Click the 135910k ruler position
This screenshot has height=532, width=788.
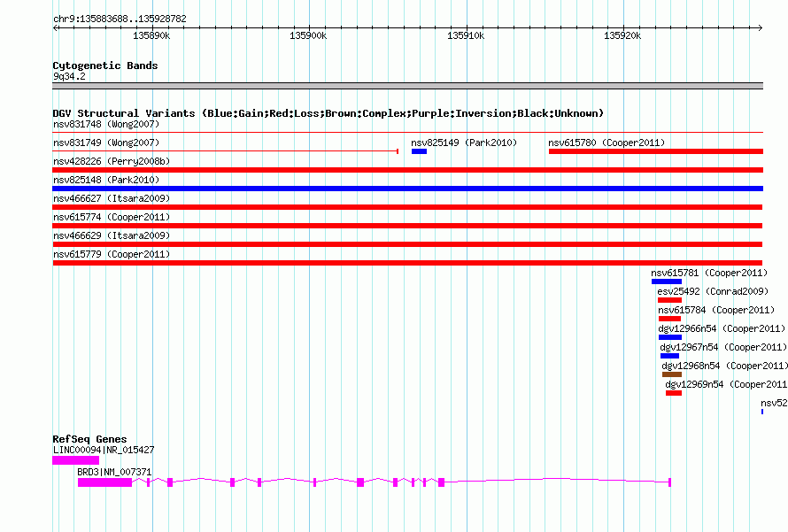tap(466, 35)
